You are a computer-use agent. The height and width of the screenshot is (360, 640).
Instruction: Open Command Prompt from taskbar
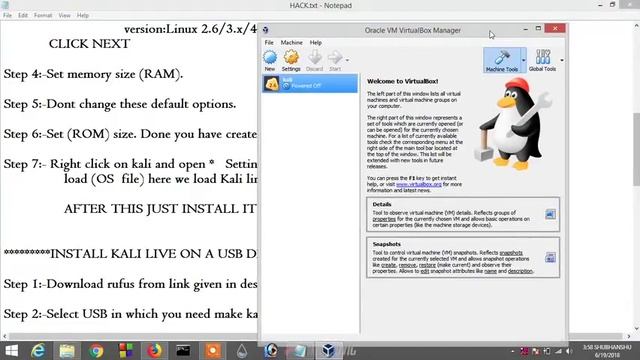(x=183, y=351)
